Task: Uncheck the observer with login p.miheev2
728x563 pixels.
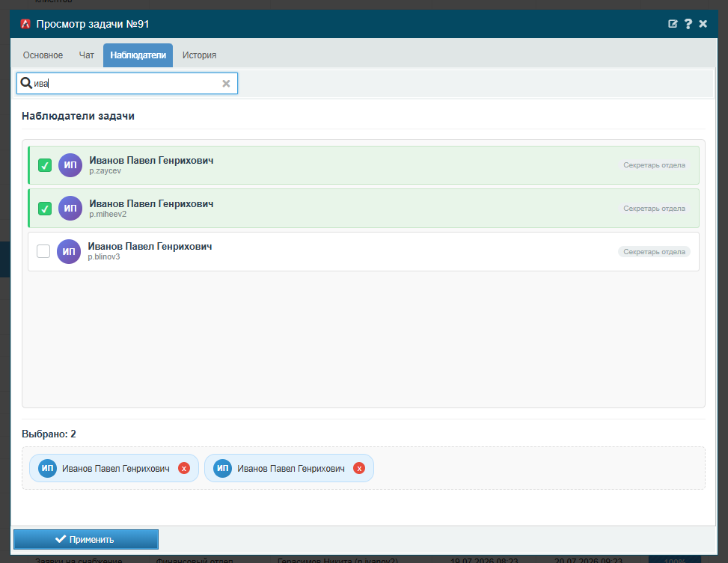Action: click(x=45, y=209)
